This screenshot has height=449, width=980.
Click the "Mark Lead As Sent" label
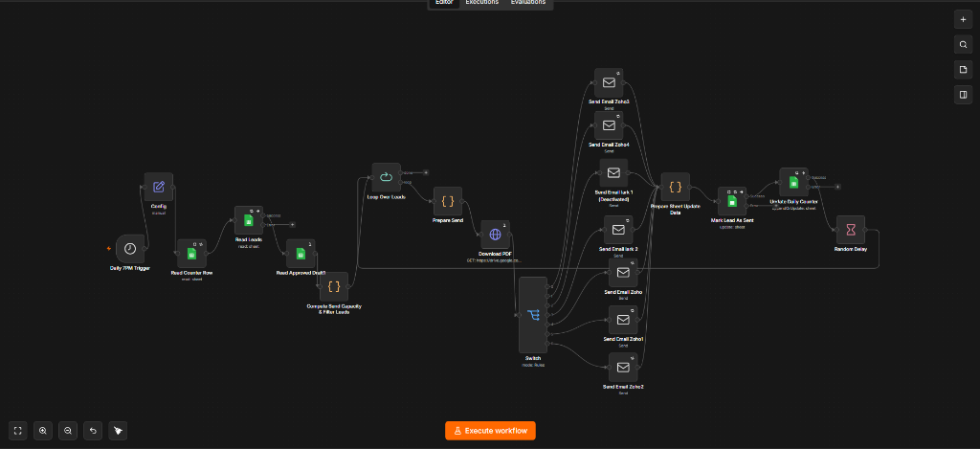pos(732,220)
